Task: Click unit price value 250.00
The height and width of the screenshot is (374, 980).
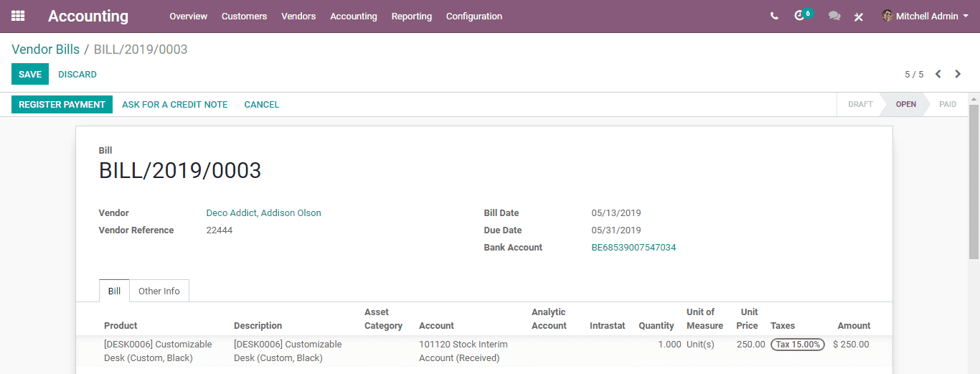Action: [x=751, y=345]
